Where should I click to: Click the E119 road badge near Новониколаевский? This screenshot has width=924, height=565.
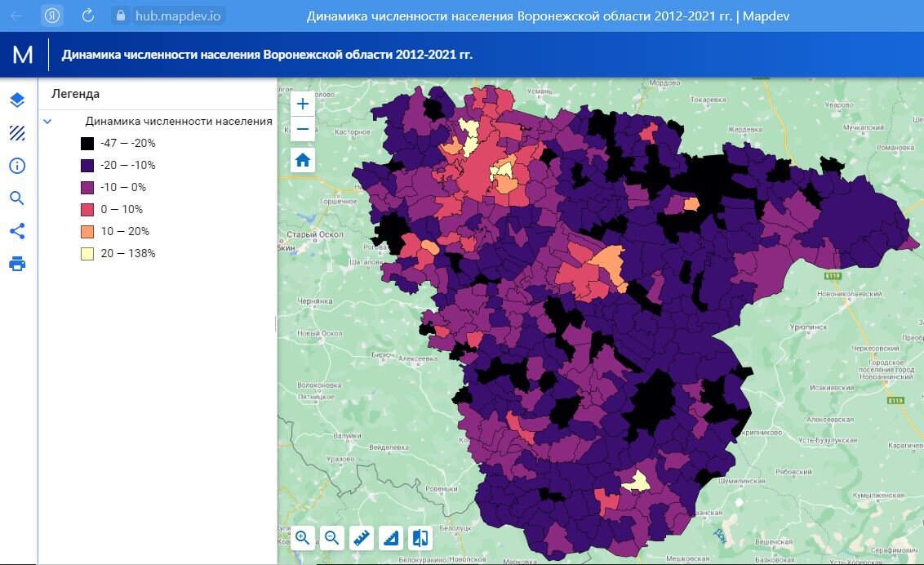pyautogui.click(x=832, y=276)
